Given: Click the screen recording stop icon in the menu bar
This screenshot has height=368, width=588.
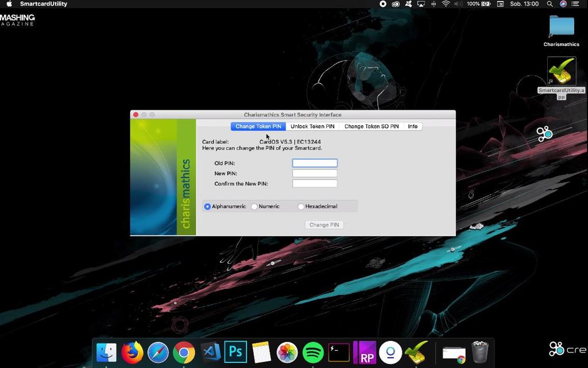Looking at the screenshot, I should pyautogui.click(x=383, y=4).
